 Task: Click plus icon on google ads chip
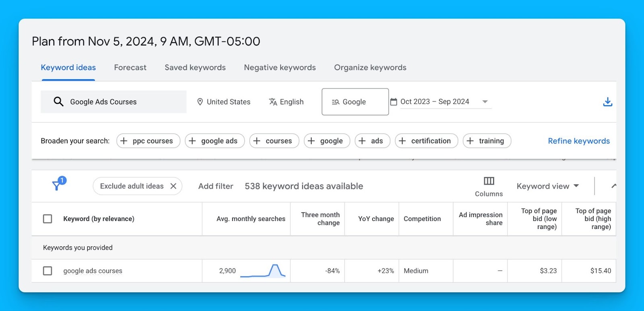(x=192, y=141)
